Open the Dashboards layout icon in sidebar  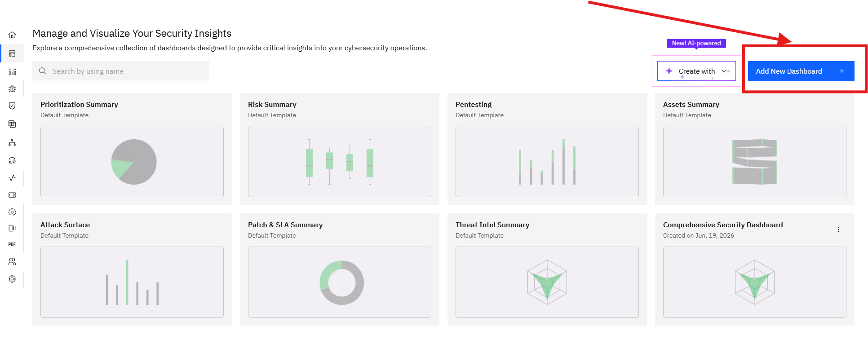click(x=12, y=53)
